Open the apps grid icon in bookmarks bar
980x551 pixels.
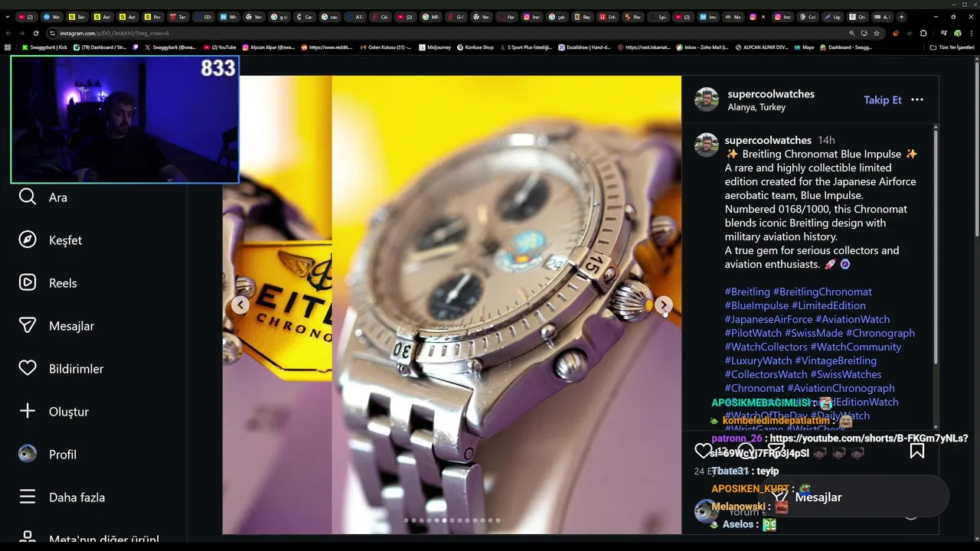(8, 47)
